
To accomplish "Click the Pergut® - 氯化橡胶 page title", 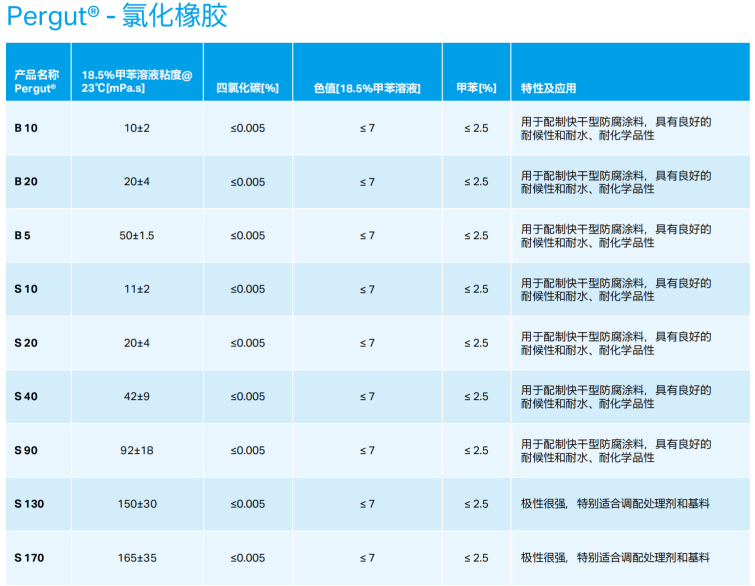I will [x=116, y=17].
